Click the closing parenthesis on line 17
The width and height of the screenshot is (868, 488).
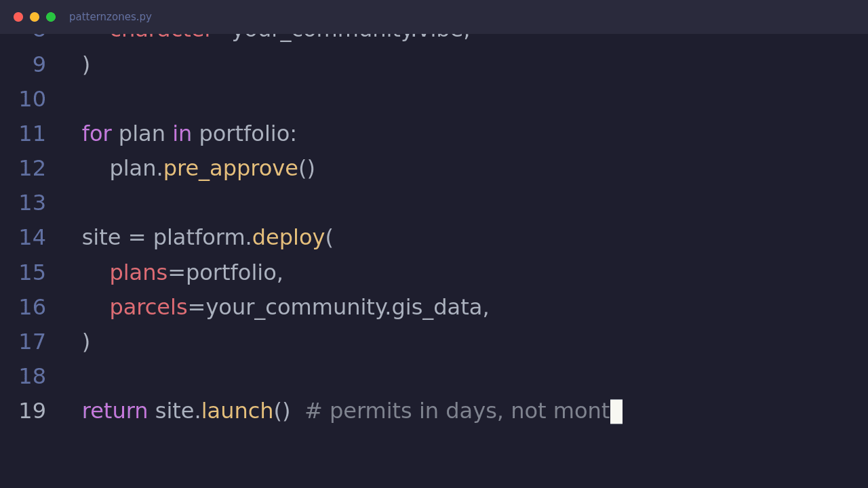(x=86, y=342)
